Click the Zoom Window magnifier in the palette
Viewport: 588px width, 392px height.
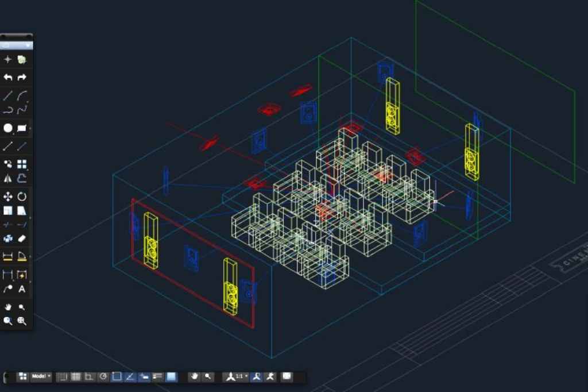(8, 321)
